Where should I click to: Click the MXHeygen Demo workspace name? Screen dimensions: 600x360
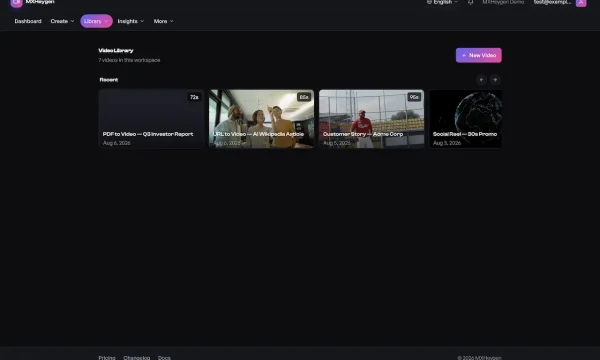[503, 2]
